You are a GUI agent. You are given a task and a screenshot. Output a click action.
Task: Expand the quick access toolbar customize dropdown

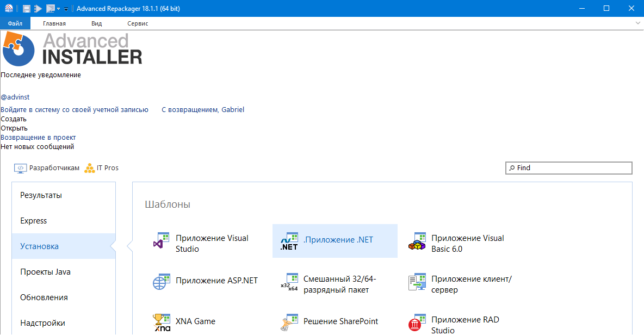[x=66, y=9]
